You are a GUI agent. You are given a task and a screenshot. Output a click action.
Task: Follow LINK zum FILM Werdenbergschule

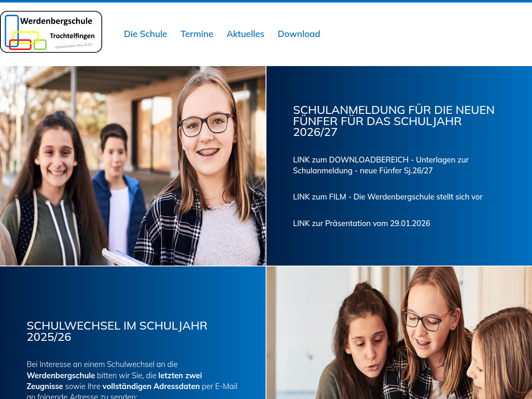388,197
